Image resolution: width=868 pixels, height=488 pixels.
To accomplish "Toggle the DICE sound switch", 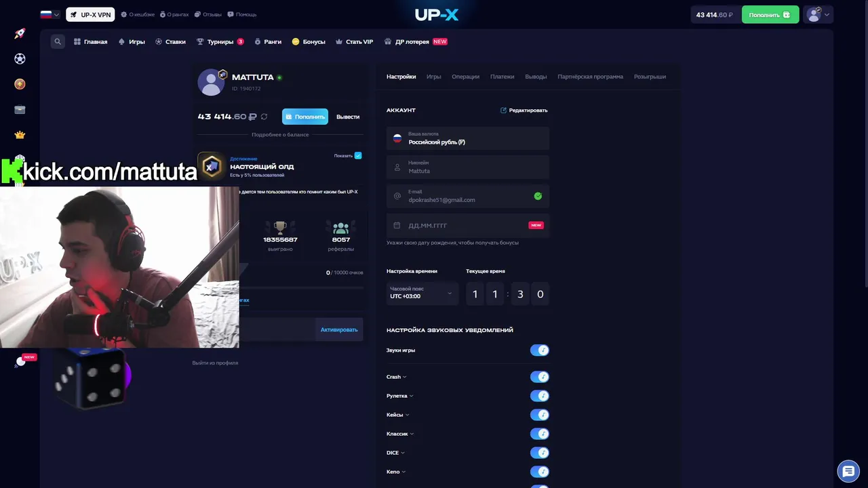I will (539, 453).
